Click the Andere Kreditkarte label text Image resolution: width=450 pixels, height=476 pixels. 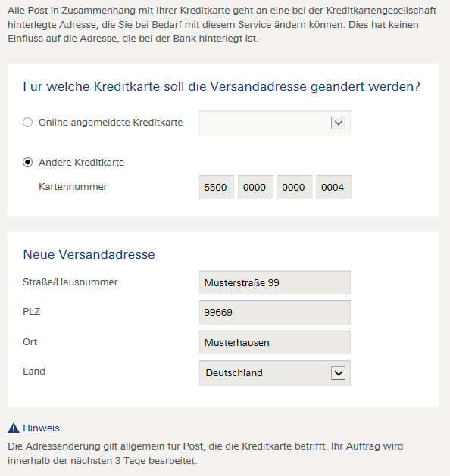81,163
